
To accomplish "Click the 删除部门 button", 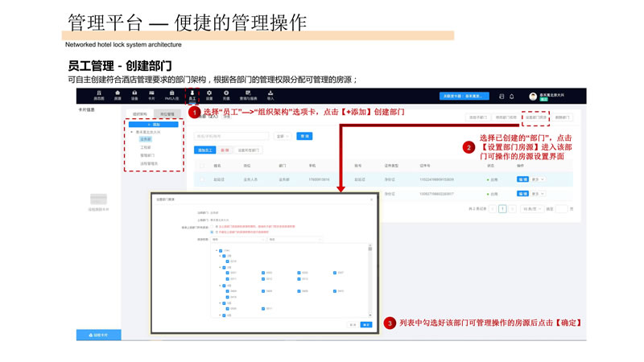I will click(562, 117).
